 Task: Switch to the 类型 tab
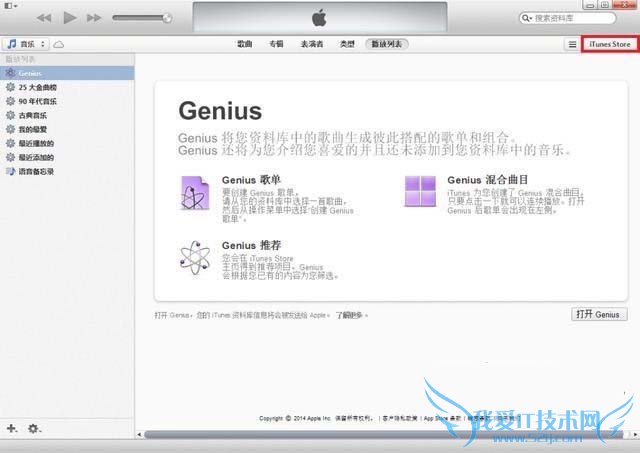(x=347, y=44)
